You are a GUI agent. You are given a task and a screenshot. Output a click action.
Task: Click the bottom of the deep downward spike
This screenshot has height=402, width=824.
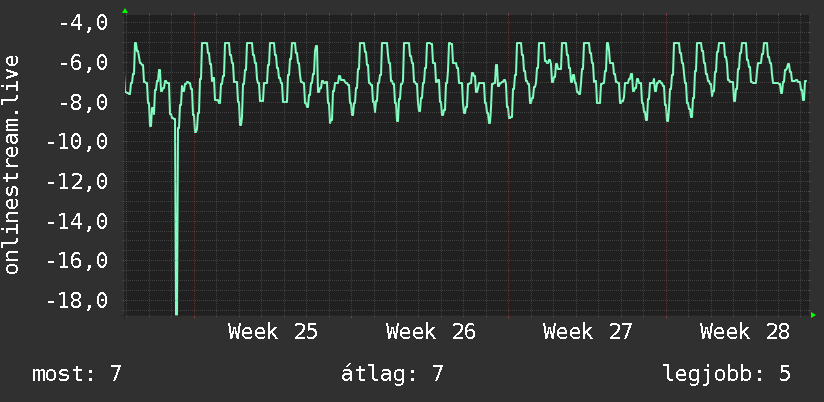[x=176, y=313]
